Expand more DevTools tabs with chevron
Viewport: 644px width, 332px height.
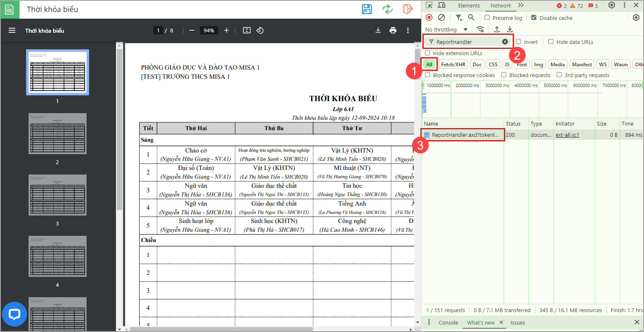click(x=521, y=5)
